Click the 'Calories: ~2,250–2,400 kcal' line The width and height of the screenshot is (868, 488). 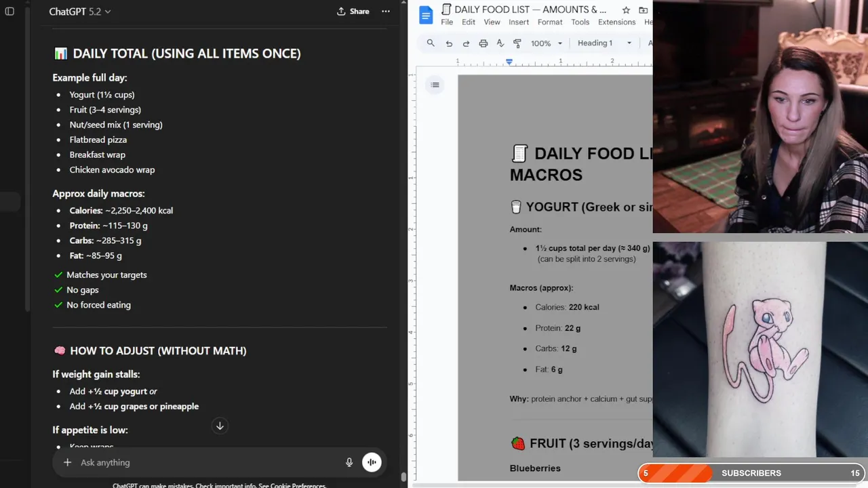[121, 211]
